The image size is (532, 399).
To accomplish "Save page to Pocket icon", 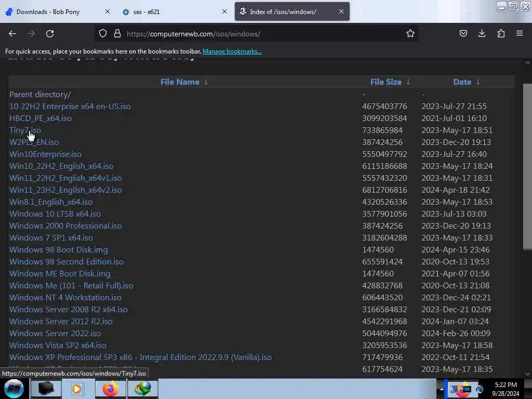I will (463, 33).
